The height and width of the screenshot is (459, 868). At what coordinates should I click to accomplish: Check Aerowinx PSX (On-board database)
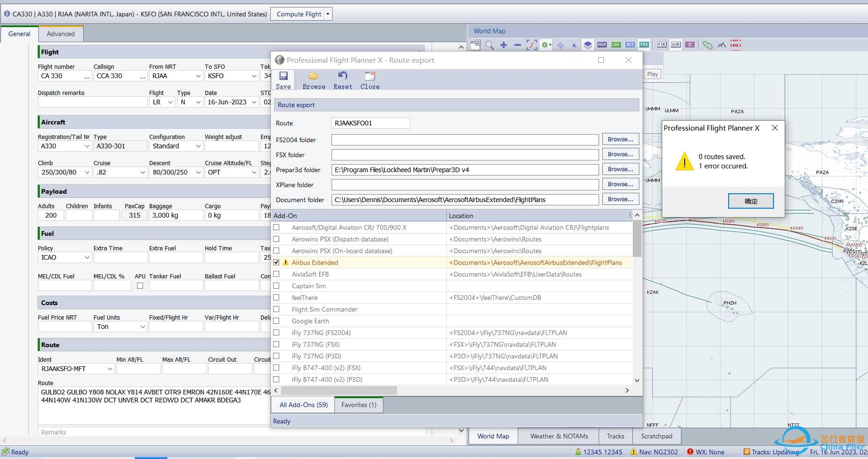pos(276,251)
